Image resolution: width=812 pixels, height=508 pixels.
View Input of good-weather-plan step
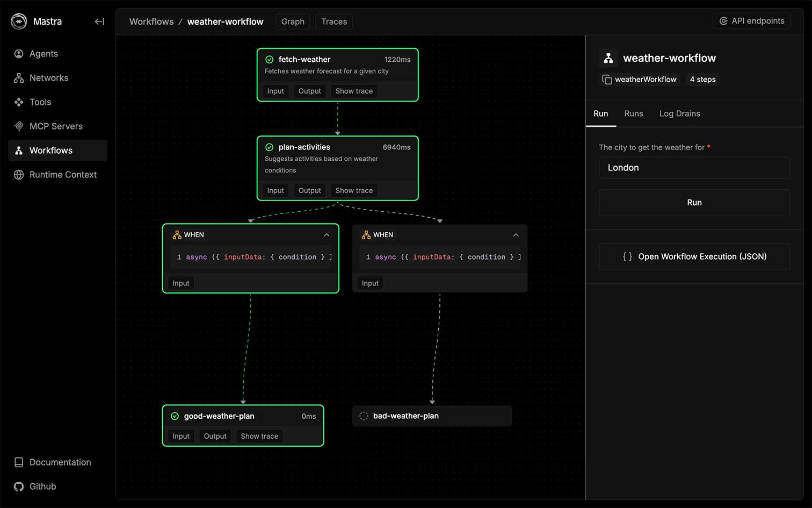pyautogui.click(x=181, y=437)
